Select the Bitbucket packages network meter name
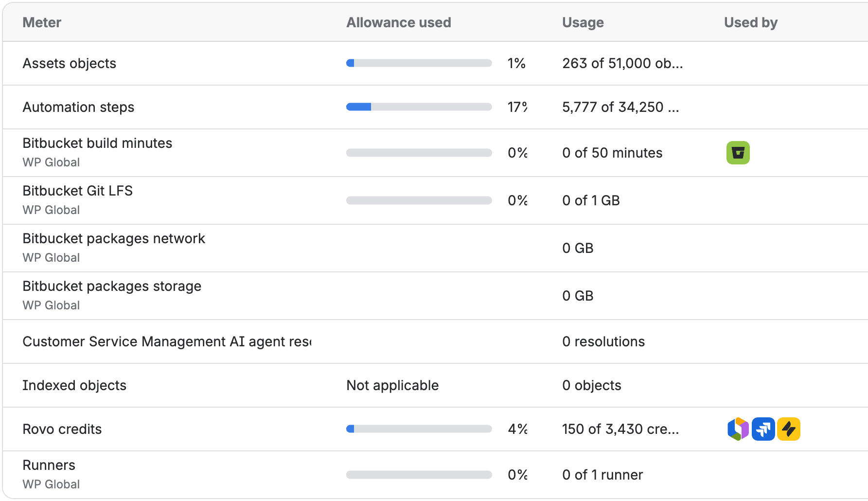This screenshot has width=868, height=501. pos(114,238)
